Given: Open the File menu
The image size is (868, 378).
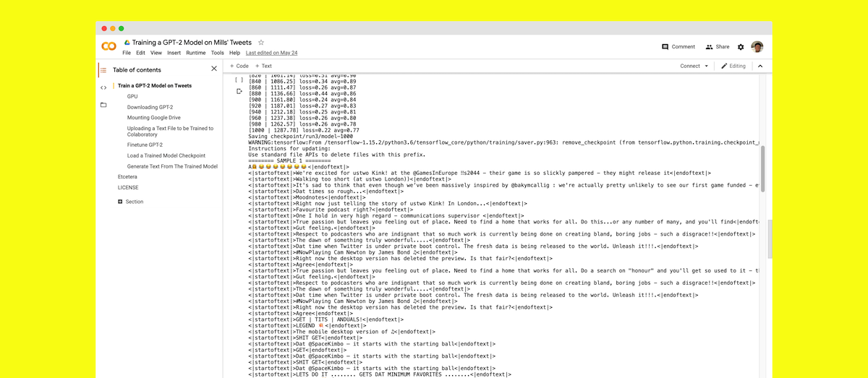Looking at the screenshot, I should pos(127,53).
